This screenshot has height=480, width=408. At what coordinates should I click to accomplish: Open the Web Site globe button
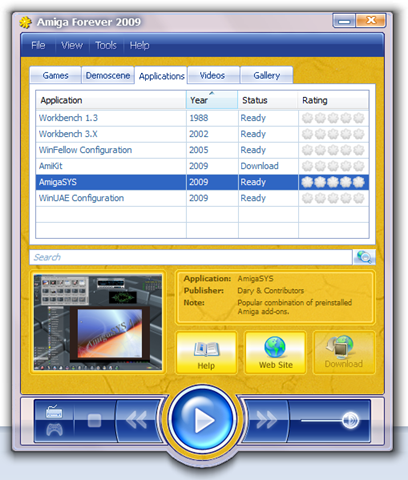(276, 353)
